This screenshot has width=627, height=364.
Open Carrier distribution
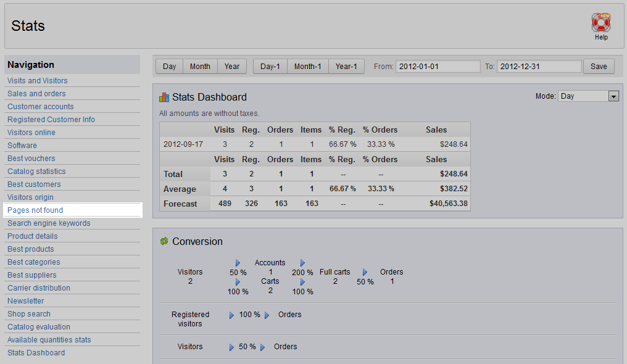tap(39, 288)
